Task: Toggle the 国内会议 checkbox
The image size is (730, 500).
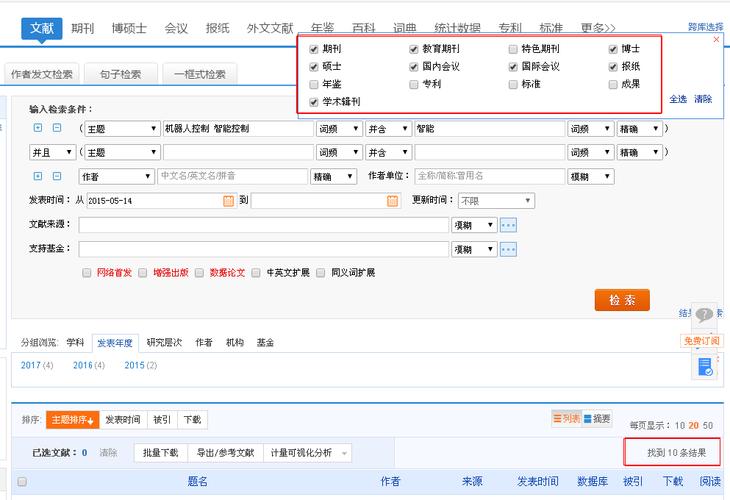Action: click(413, 67)
